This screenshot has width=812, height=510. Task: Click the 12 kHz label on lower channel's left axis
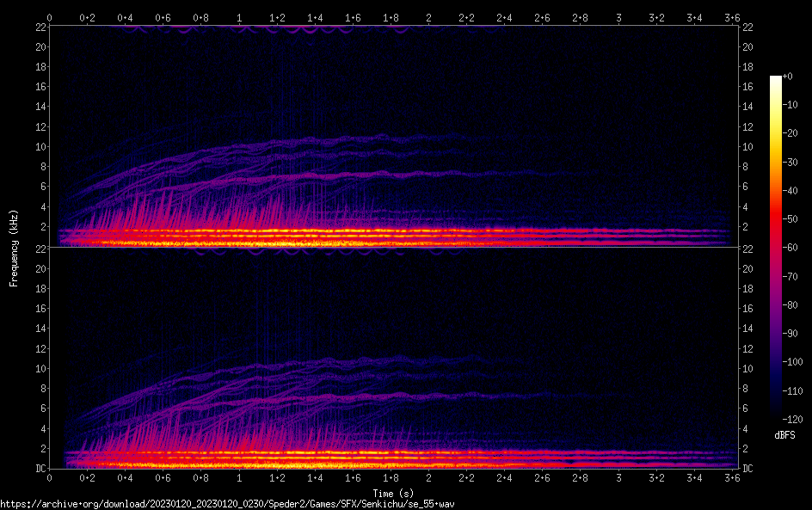(40, 349)
